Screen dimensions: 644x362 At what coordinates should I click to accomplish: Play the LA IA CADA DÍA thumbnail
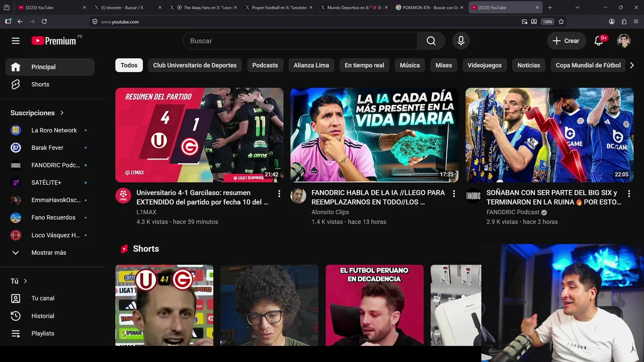tap(374, 135)
